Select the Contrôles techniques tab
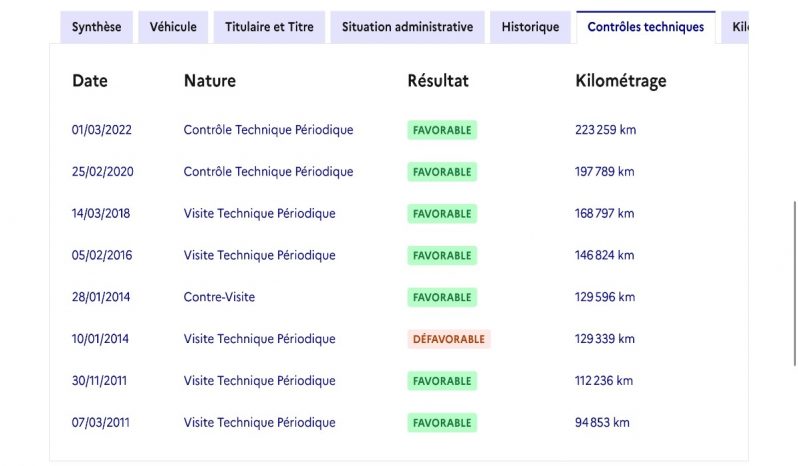The width and height of the screenshot is (798, 466). point(645,27)
